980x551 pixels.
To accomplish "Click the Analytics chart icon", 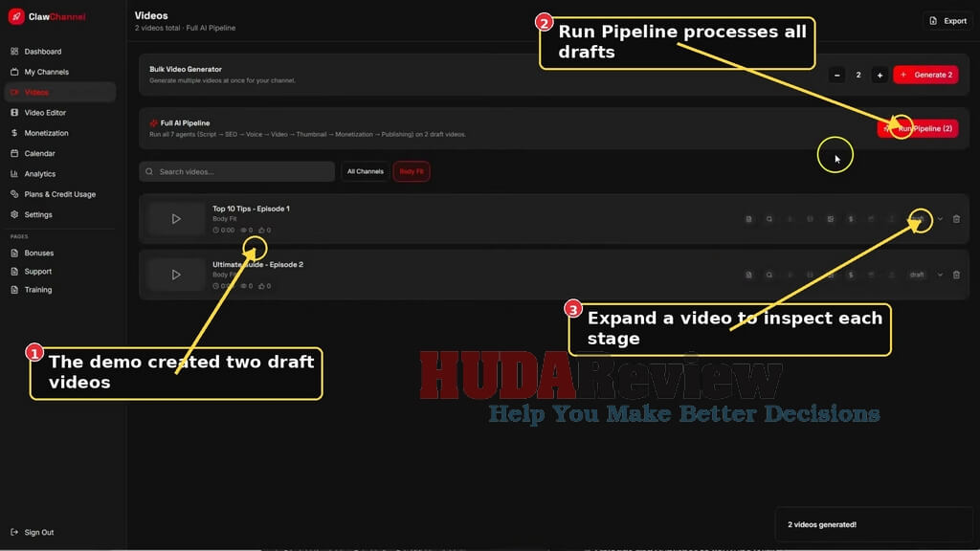I will click(14, 174).
